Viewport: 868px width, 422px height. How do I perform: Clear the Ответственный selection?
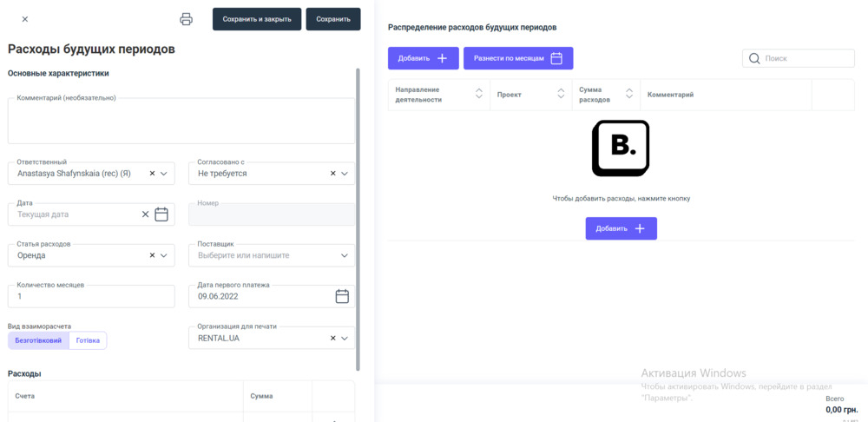point(152,174)
